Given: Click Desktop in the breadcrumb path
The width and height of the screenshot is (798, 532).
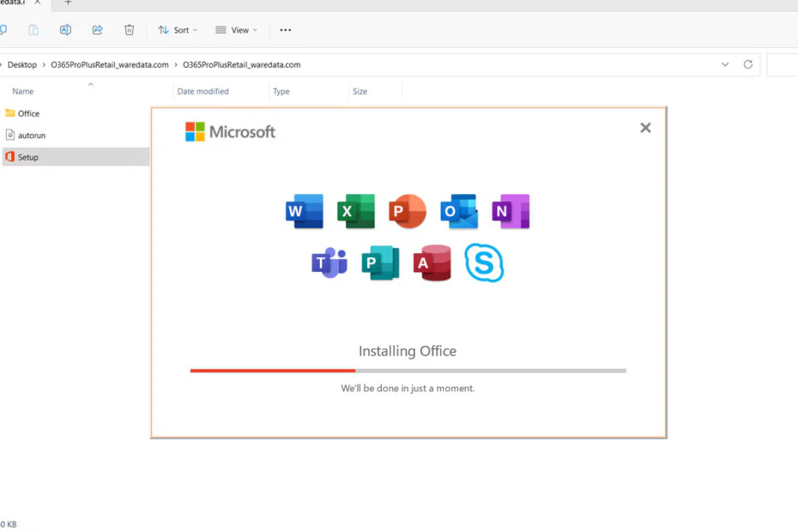Looking at the screenshot, I should coord(22,64).
